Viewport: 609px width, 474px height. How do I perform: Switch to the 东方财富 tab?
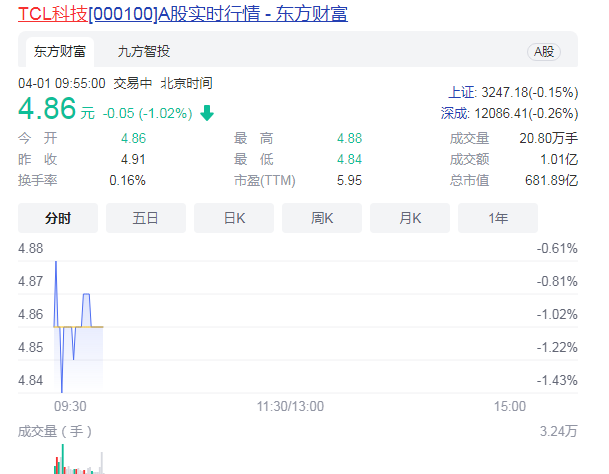coord(60,52)
